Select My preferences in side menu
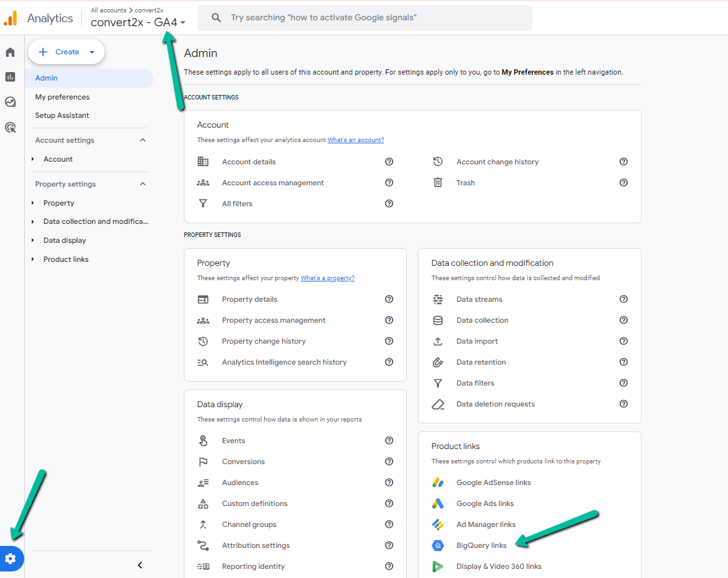The width and height of the screenshot is (728, 578). (x=62, y=97)
